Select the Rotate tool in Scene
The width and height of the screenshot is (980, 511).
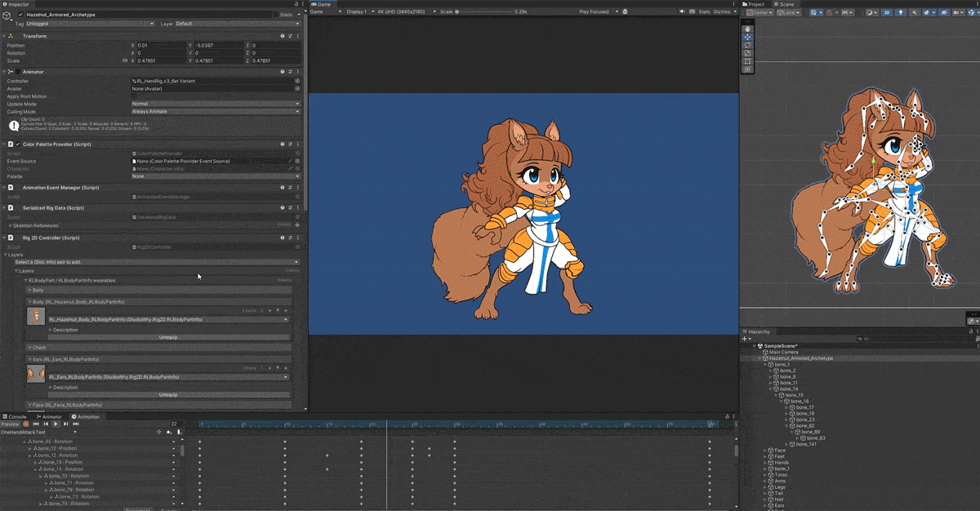click(x=747, y=45)
